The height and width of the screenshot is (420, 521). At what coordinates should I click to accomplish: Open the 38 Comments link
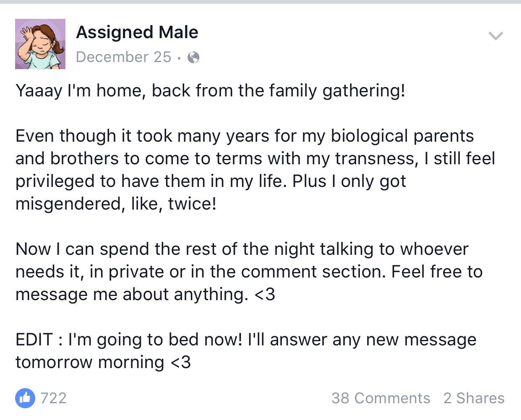[381, 398]
